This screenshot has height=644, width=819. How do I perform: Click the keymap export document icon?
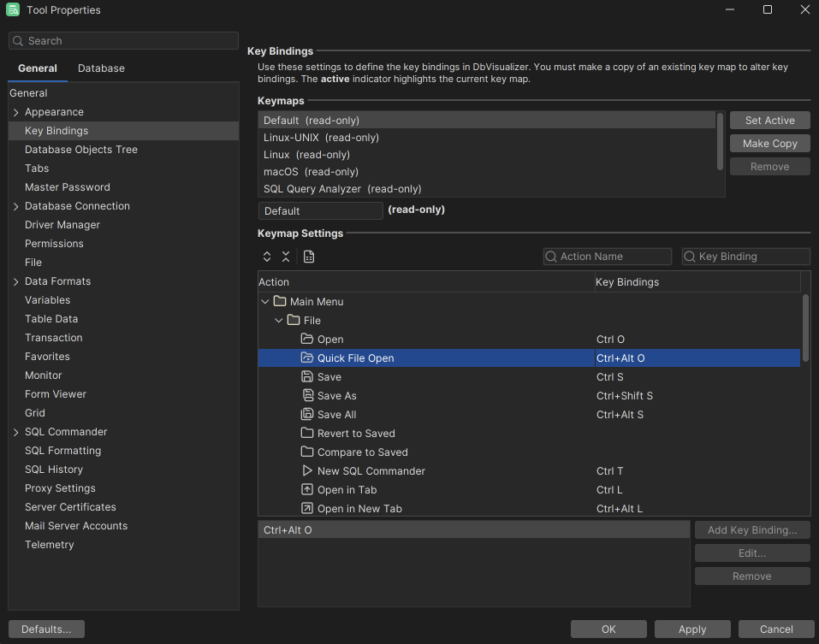(308, 256)
